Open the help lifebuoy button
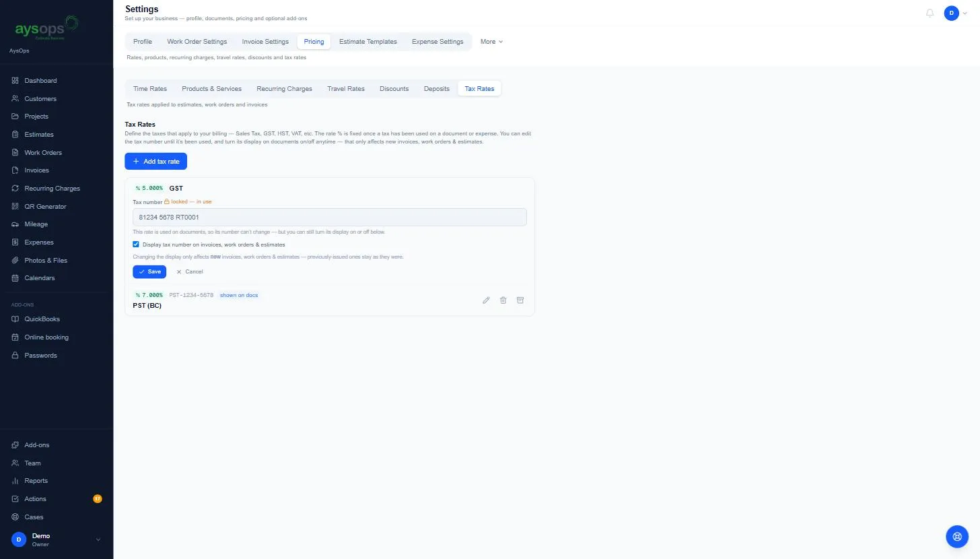This screenshot has width=980, height=559. (x=957, y=536)
